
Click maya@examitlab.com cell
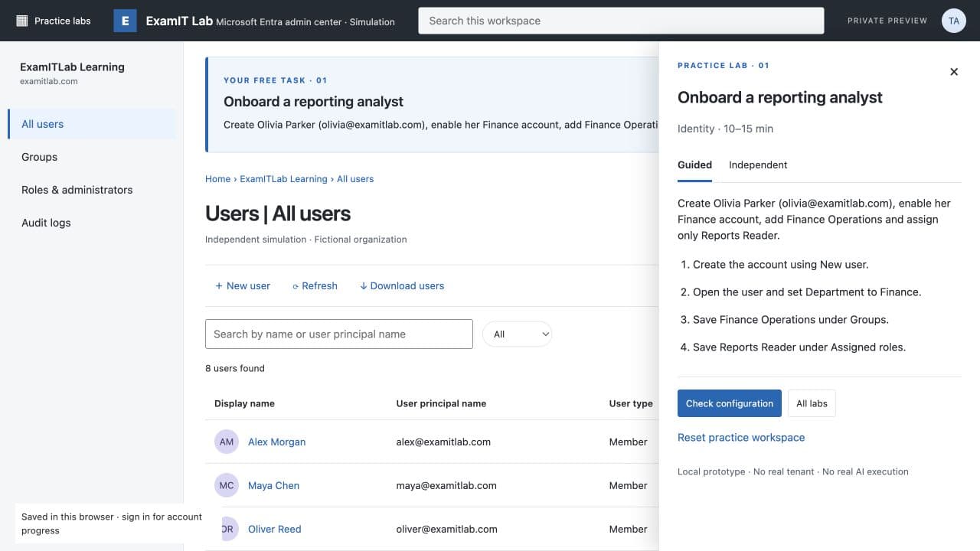click(x=446, y=485)
